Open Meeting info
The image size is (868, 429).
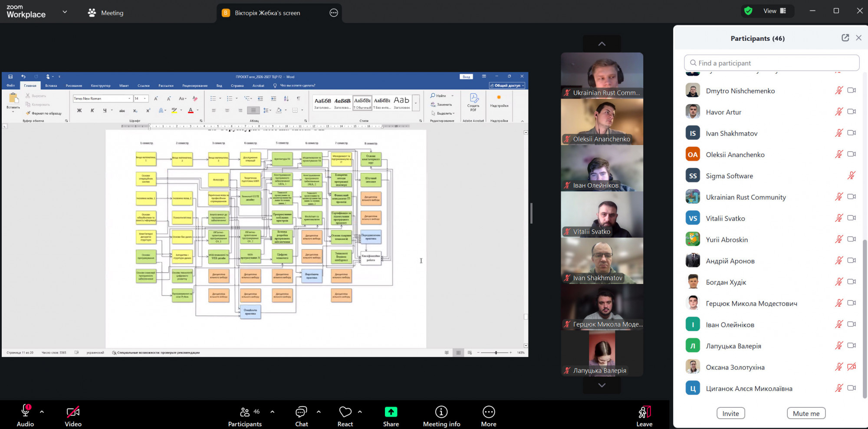(441, 412)
